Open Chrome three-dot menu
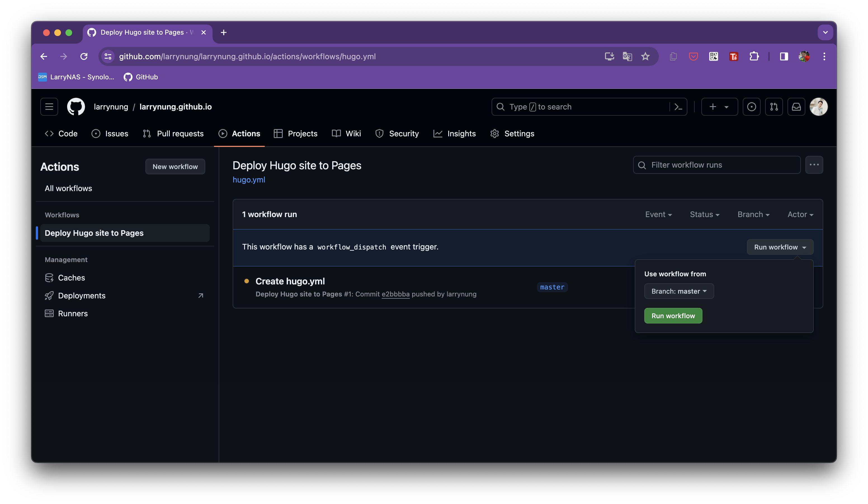 coord(824,56)
